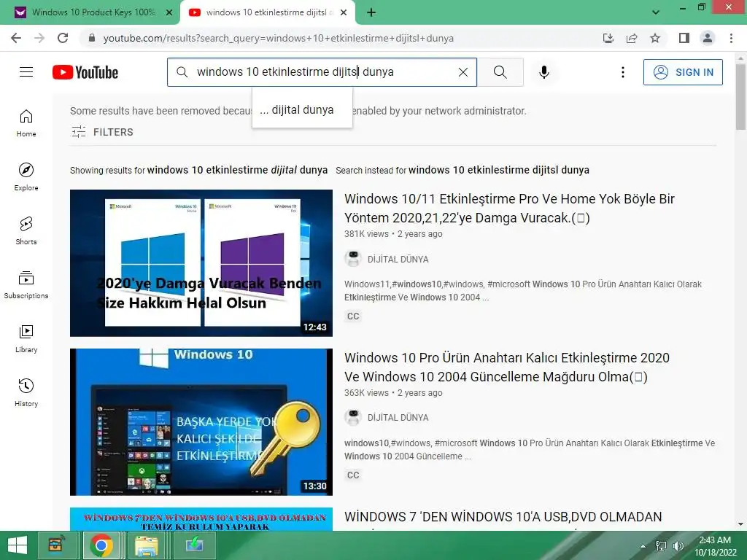Viewport: 747px width, 560px height.
Task: Go to Home in the sidebar
Action: 26,122
